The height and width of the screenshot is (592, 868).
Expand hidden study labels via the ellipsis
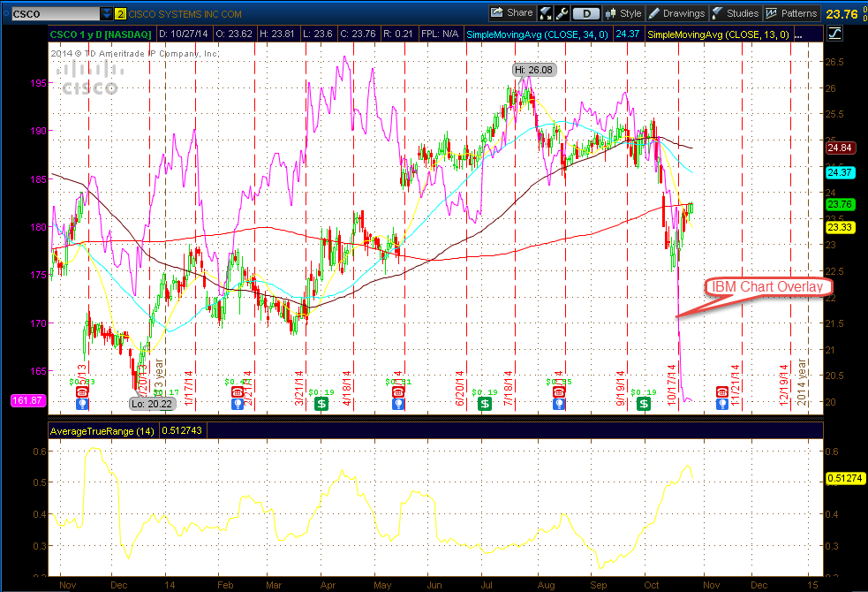(x=798, y=34)
